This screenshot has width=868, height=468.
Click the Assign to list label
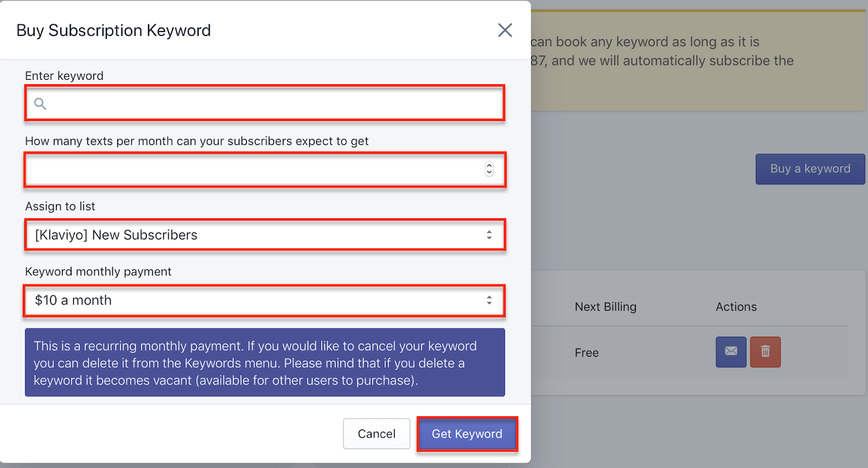(60, 206)
